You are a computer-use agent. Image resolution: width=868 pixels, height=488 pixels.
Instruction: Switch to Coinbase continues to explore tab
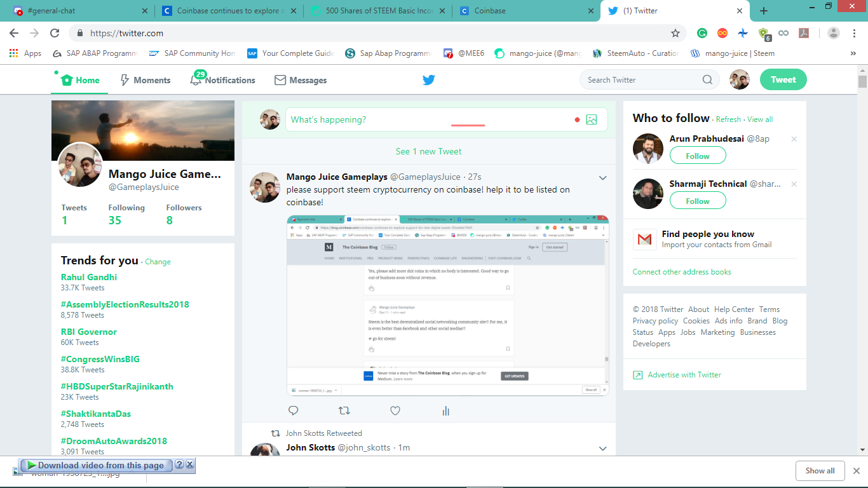[227, 11]
